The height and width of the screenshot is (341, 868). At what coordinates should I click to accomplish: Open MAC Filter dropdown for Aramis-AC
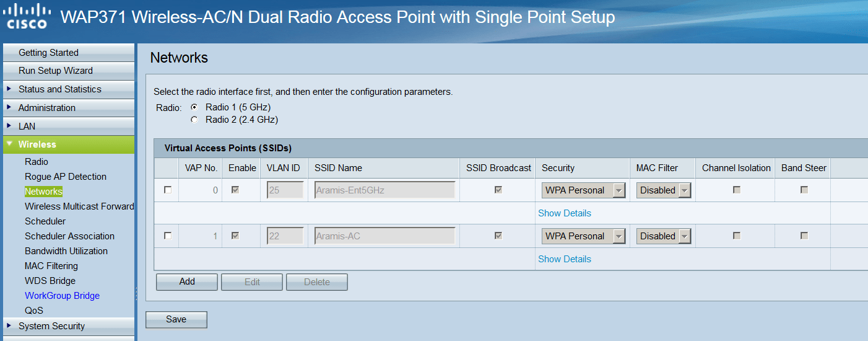664,236
